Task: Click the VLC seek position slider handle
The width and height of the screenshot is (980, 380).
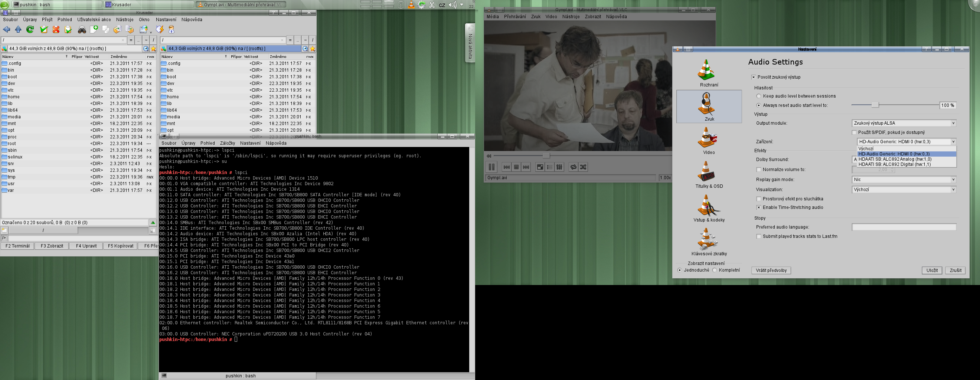Action: point(546,155)
